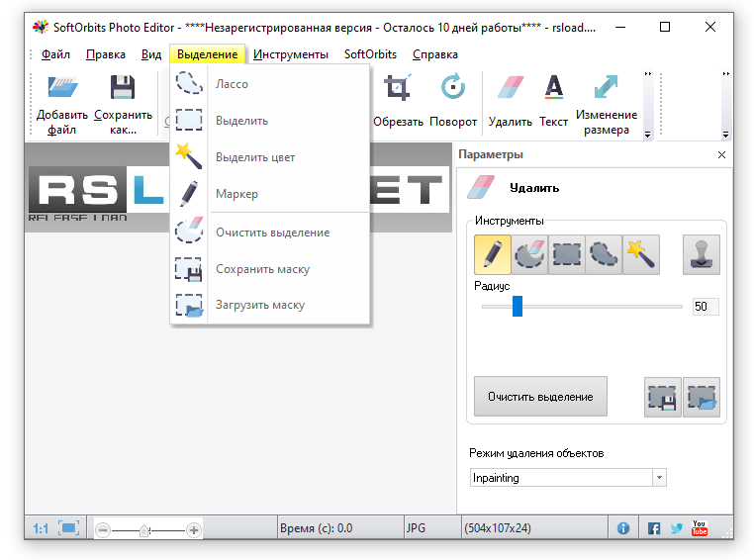Open the Справка menu
Screen dimensions: 754x560
click(434, 54)
